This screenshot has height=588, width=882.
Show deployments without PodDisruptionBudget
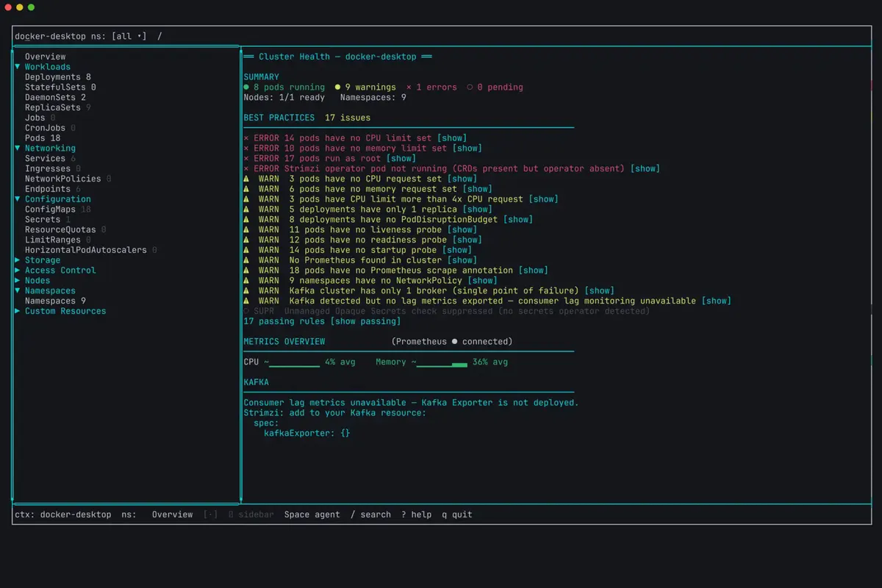coord(518,220)
